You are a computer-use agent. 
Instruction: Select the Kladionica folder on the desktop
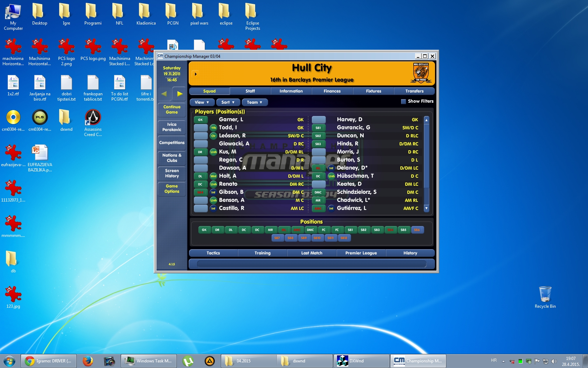146,14
